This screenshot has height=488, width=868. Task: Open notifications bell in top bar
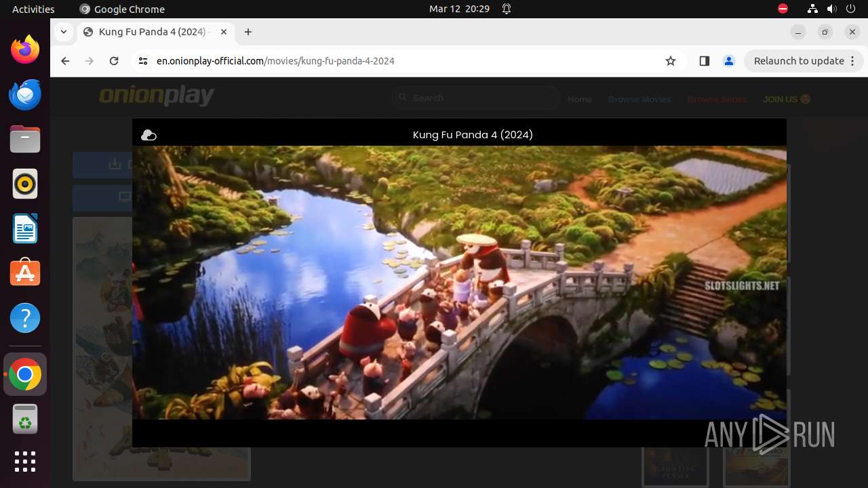506,9
